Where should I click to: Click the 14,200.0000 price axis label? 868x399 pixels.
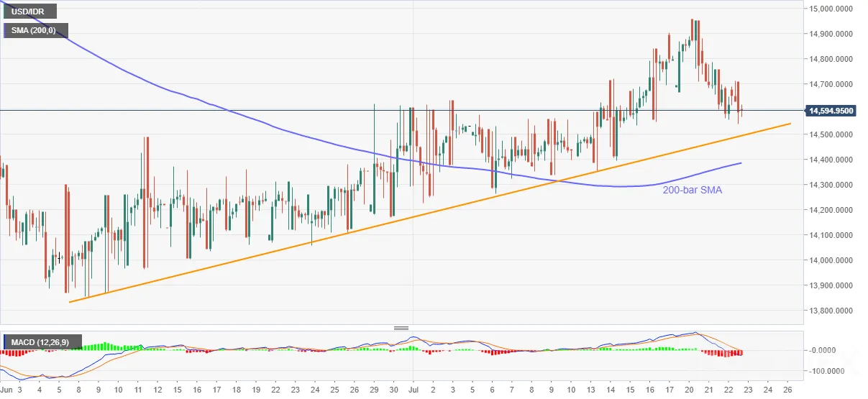click(x=837, y=210)
